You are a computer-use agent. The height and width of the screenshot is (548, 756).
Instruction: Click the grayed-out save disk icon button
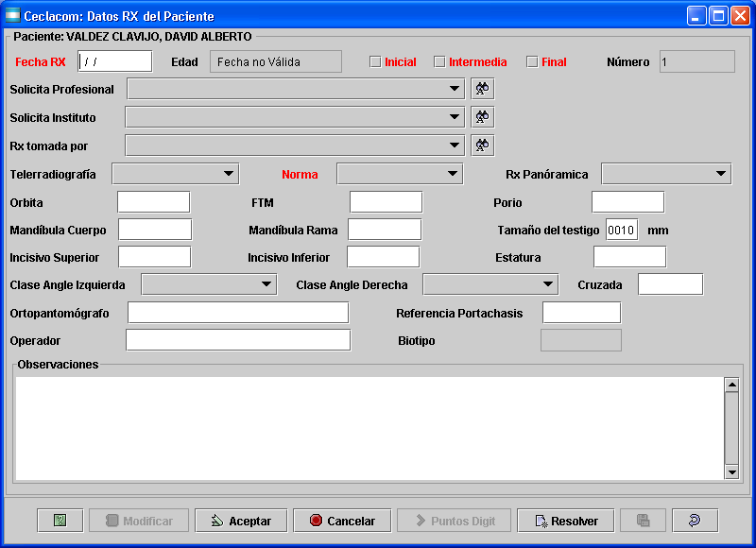coord(643,521)
